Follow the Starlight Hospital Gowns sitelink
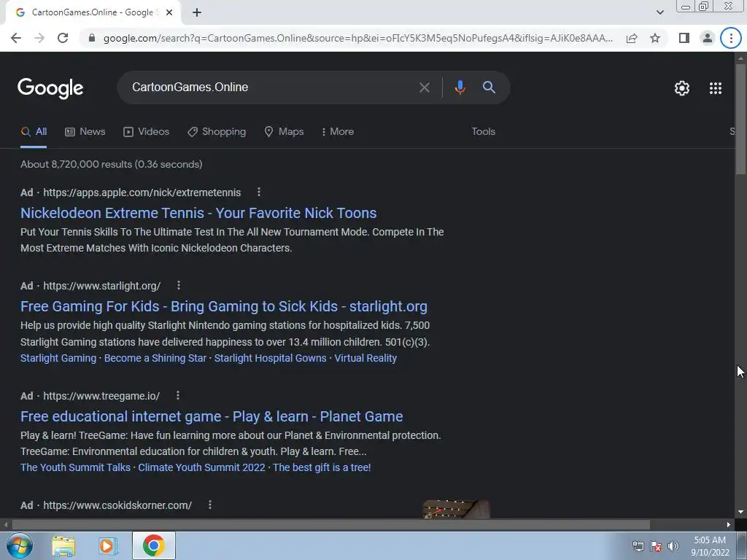 pos(270,358)
